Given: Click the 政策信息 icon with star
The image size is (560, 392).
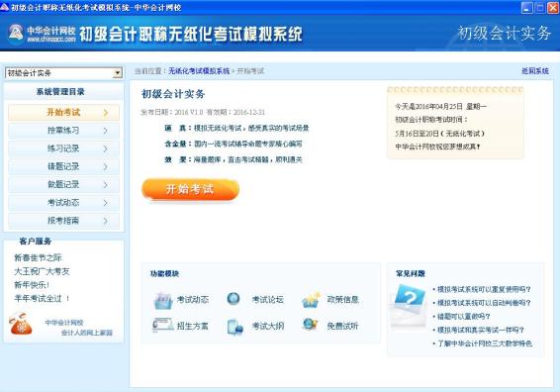Looking at the screenshot, I should [311, 300].
